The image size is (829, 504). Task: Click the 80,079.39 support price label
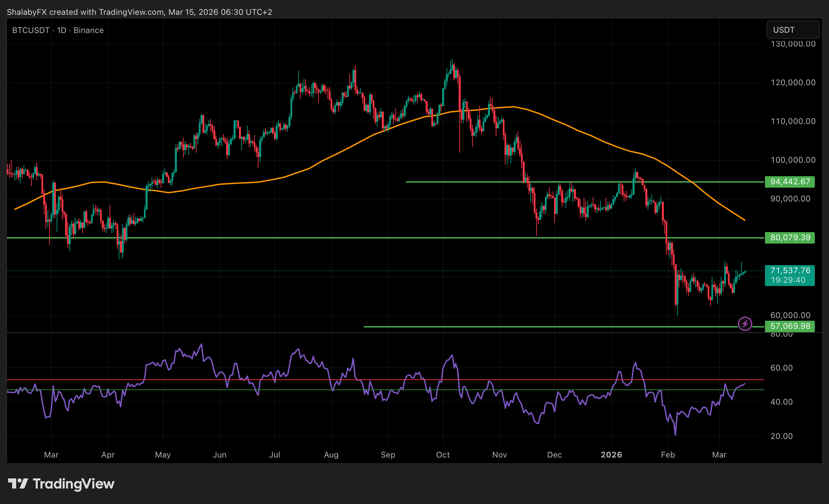click(x=790, y=238)
